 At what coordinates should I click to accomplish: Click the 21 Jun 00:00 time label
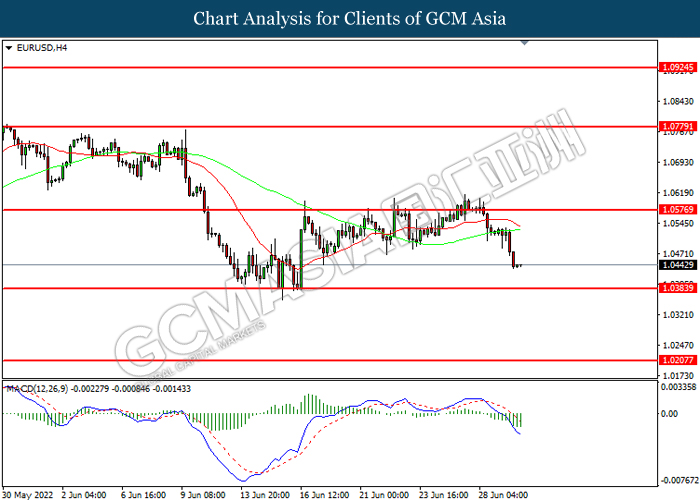pos(384,495)
